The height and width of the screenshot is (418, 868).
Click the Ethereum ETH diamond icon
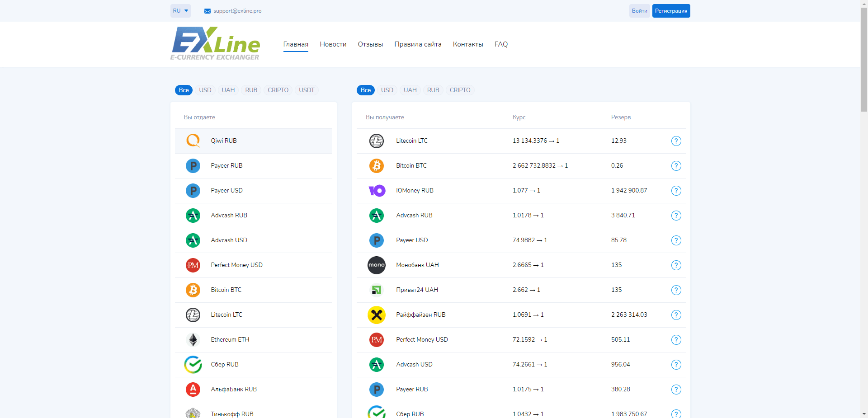click(193, 340)
